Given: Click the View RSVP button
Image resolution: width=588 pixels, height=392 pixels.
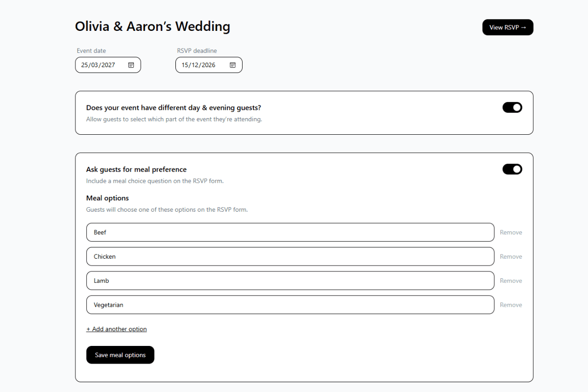Looking at the screenshot, I should pyautogui.click(x=508, y=27).
